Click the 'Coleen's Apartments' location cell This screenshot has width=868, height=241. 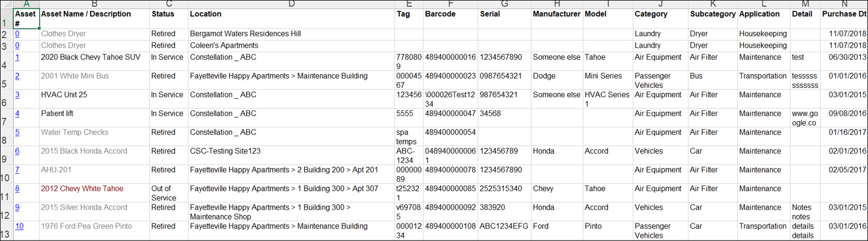223,46
